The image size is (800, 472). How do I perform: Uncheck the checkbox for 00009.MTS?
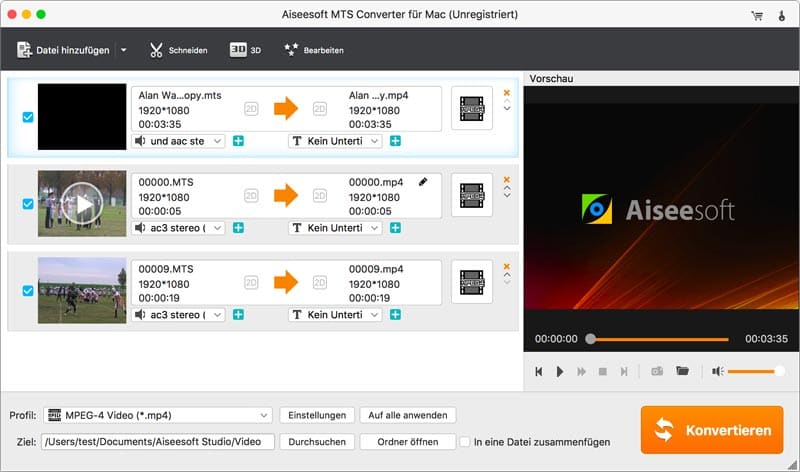[x=28, y=291]
